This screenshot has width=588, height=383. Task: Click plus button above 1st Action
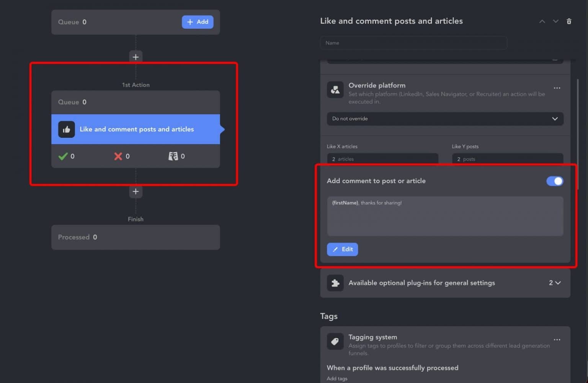point(136,57)
